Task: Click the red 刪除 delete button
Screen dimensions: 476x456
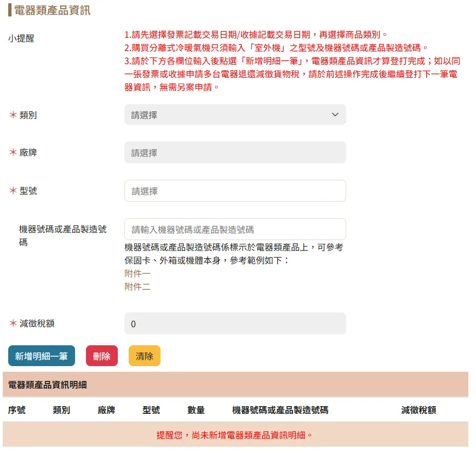Action: (x=101, y=356)
